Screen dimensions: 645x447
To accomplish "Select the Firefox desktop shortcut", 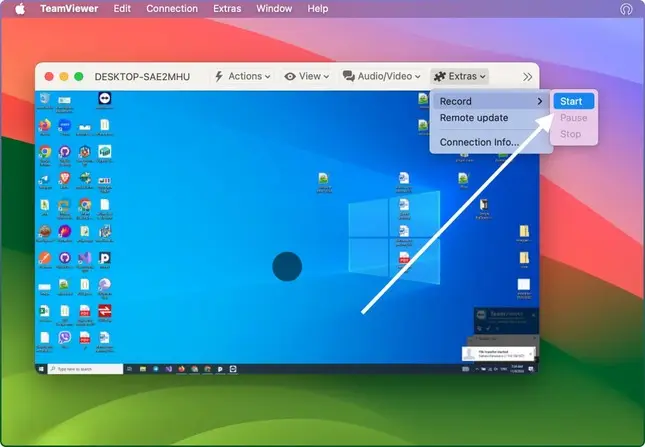I will [x=44, y=127].
